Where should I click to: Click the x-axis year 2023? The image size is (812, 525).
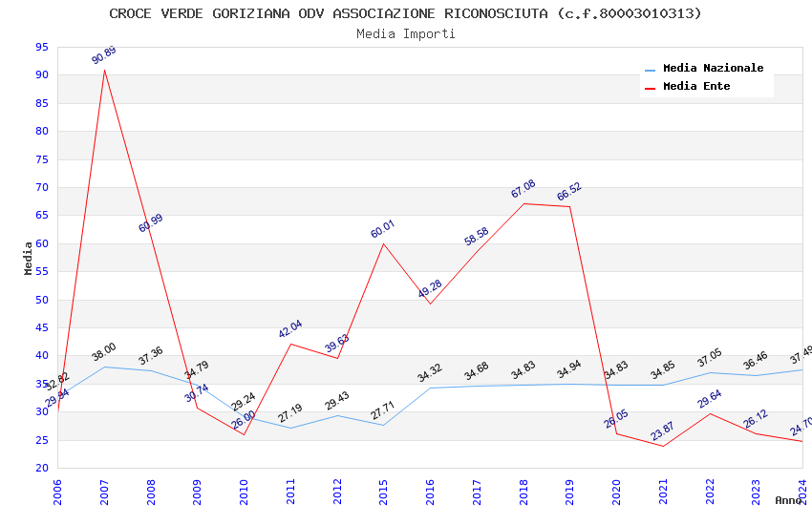756,492
